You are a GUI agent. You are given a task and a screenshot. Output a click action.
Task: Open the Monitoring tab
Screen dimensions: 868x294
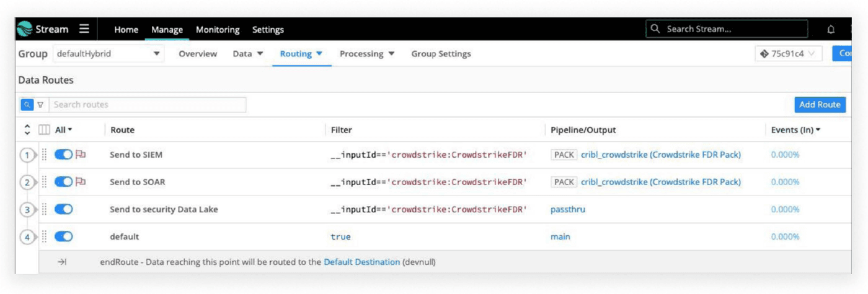coord(218,29)
